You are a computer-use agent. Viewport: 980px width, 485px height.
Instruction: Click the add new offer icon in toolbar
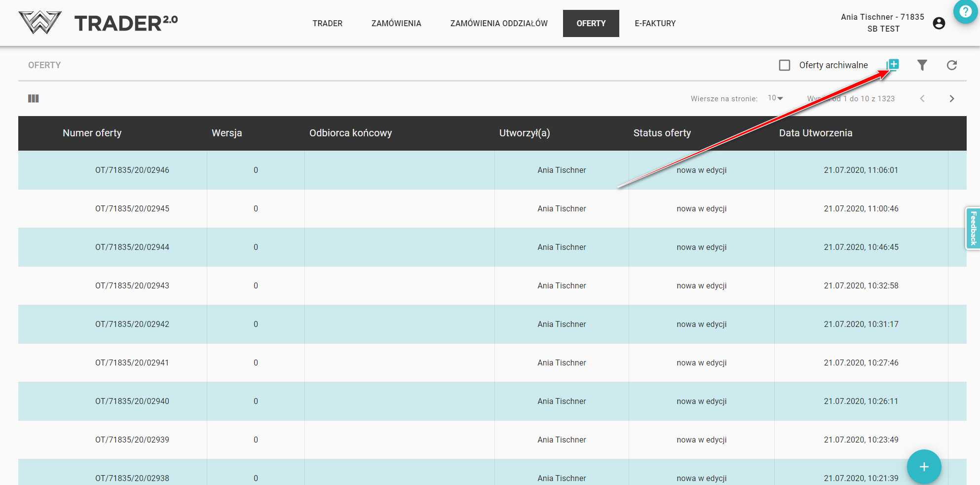pyautogui.click(x=893, y=65)
